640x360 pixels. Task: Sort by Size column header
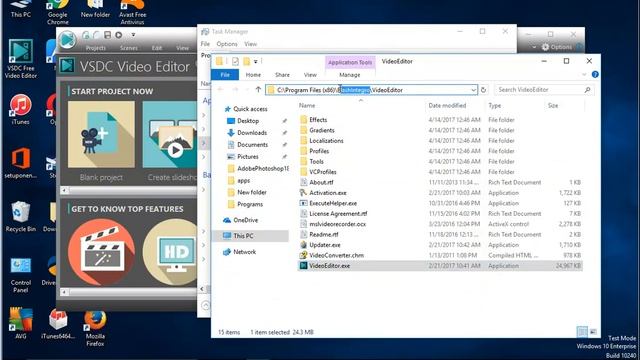(x=553, y=105)
